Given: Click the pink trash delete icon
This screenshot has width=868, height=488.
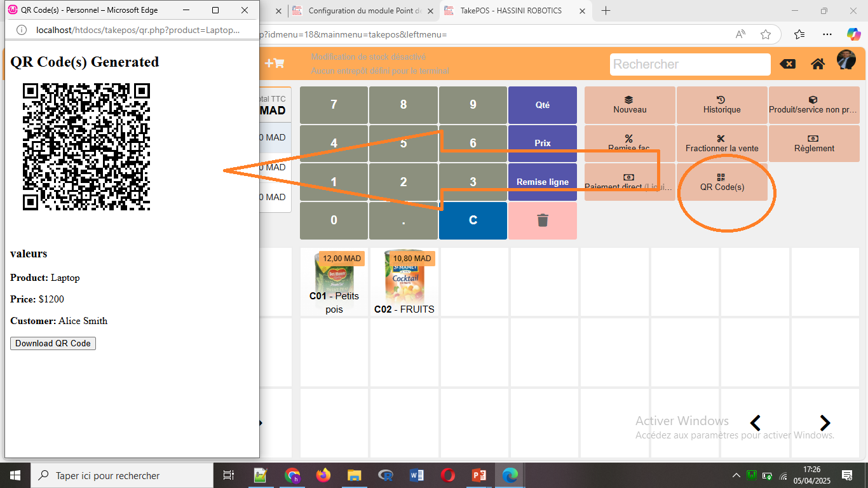Looking at the screenshot, I should pyautogui.click(x=543, y=220).
